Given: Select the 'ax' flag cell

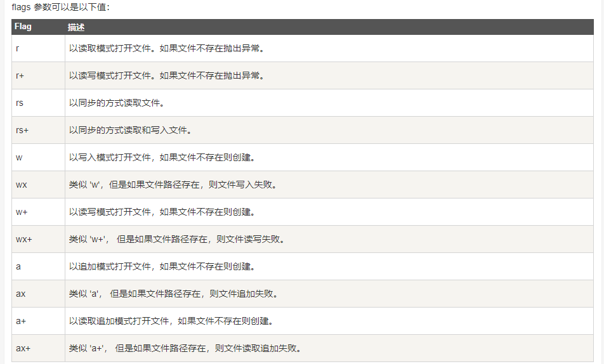Looking at the screenshot, I should pyautogui.click(x=38, y=294).
